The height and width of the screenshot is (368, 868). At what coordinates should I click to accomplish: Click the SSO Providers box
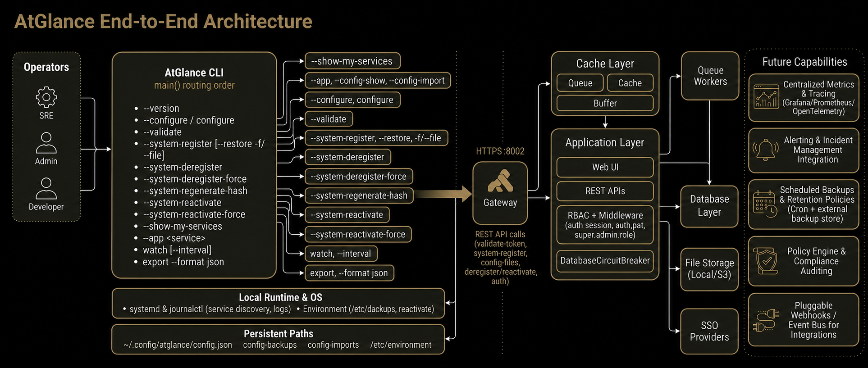(709, 331)
